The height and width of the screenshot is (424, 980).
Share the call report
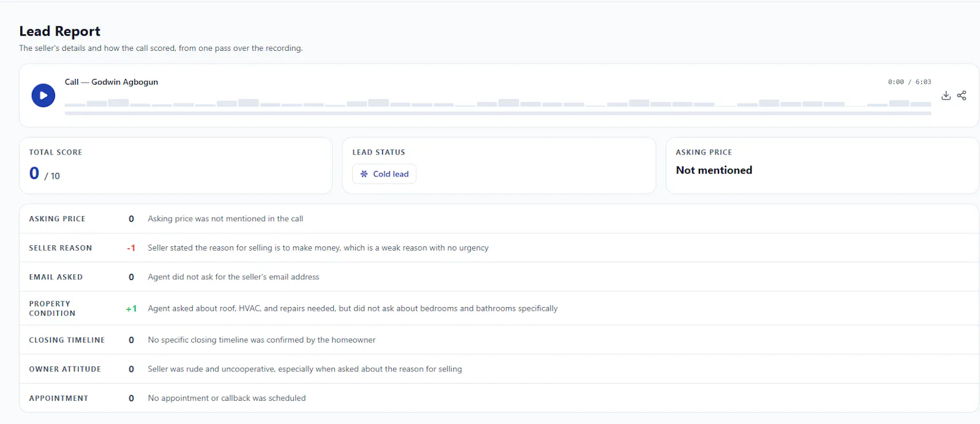962,96
